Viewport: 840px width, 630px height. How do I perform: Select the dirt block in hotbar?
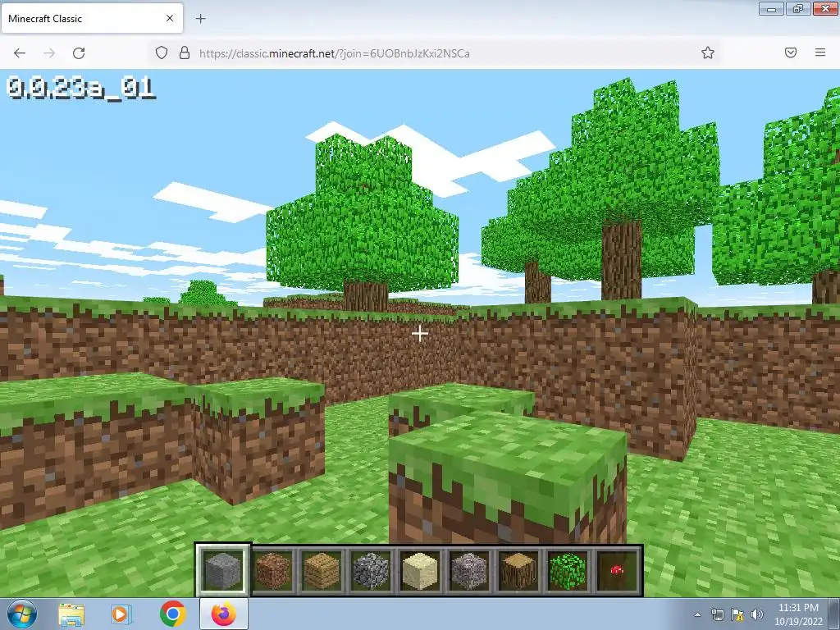point(272,570)
